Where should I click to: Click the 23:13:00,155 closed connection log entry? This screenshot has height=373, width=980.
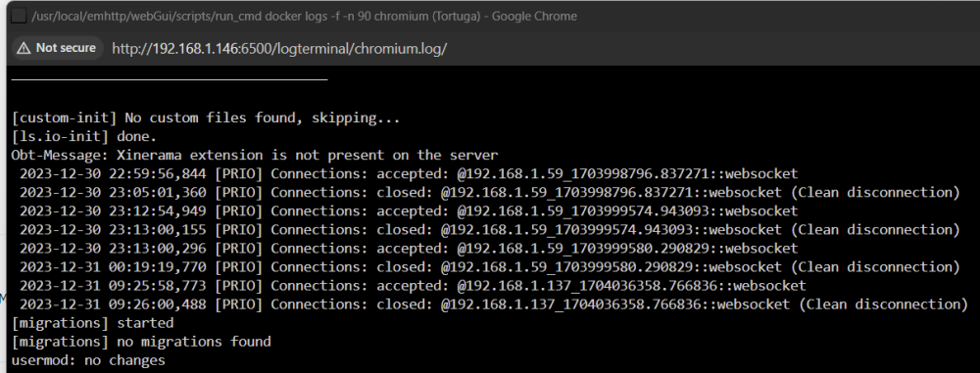[489, 230]
